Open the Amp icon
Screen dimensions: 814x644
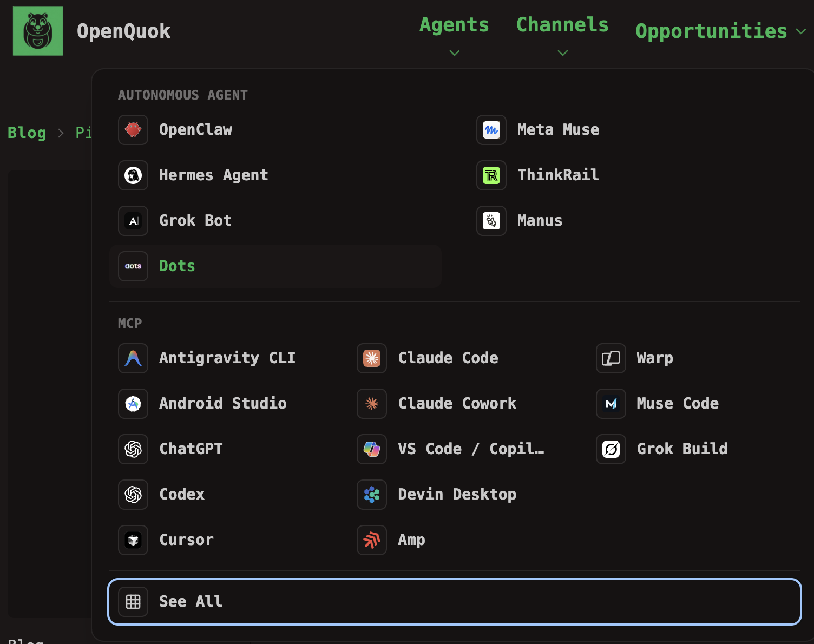point(372,540)
